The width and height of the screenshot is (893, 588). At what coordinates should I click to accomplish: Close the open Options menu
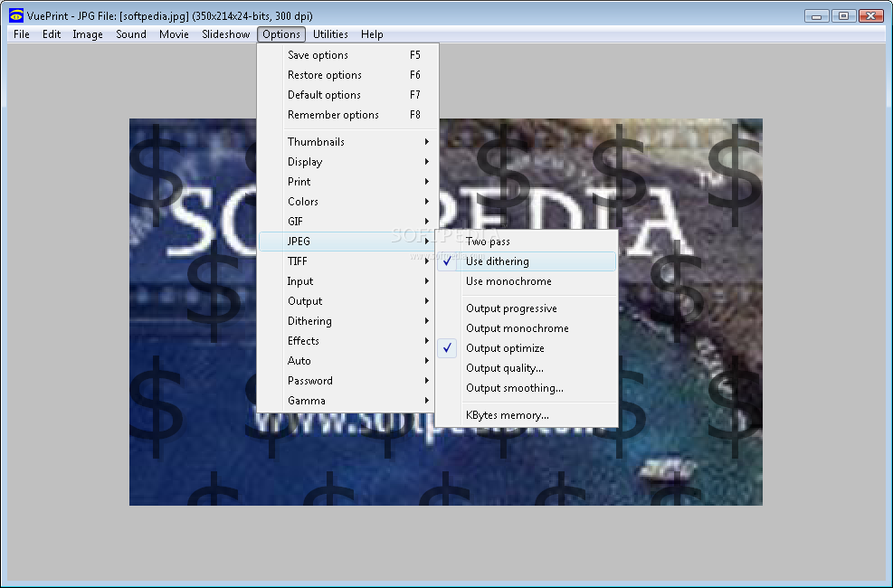coord(281,34)
